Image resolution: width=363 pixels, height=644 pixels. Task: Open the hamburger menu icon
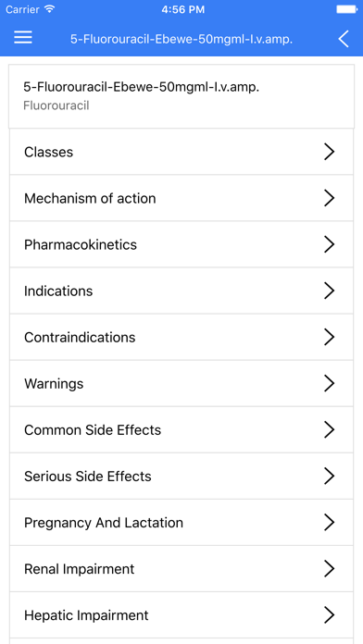tap(23, 37)
